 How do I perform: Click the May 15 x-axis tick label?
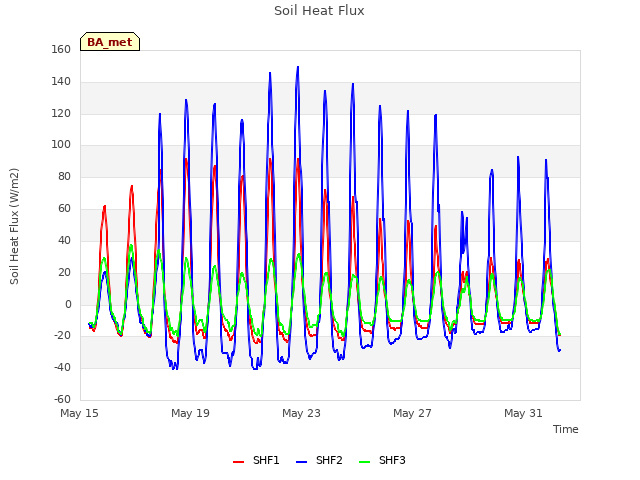click(x=79, y=413)
